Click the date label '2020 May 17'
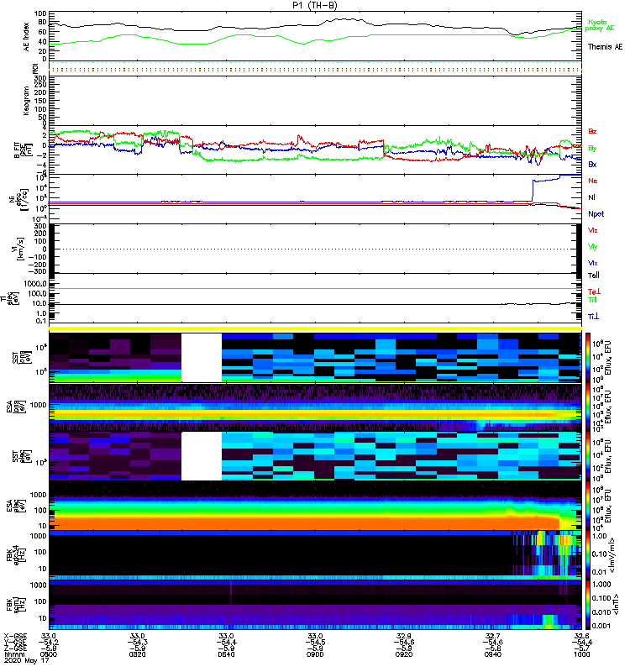This screenshot has height=672, width=630. (27, 660)
